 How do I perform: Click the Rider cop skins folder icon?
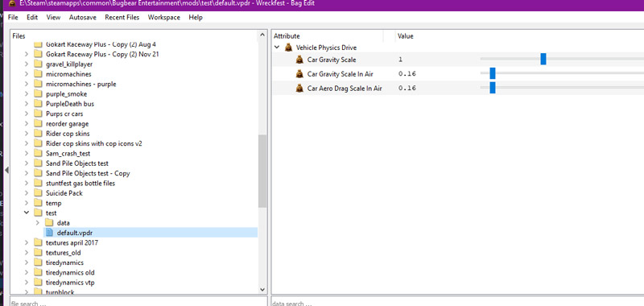38,134
